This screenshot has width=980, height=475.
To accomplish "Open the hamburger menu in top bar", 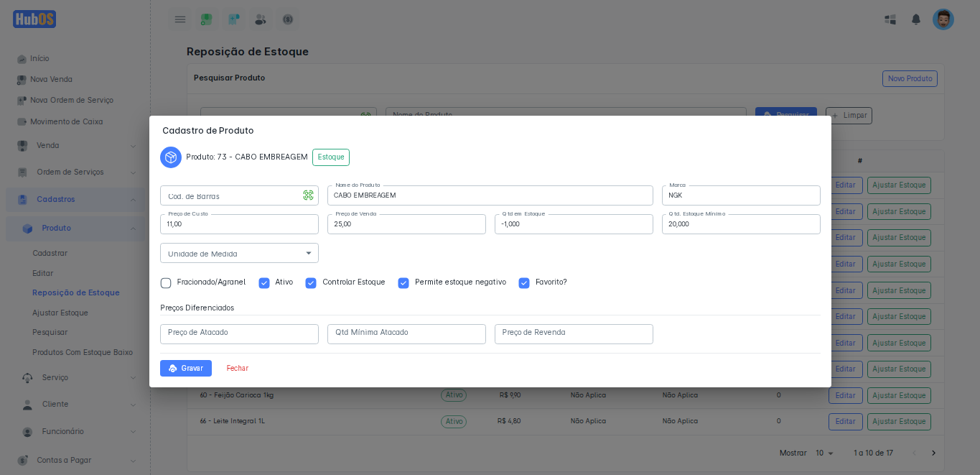I will coord(180,19).
